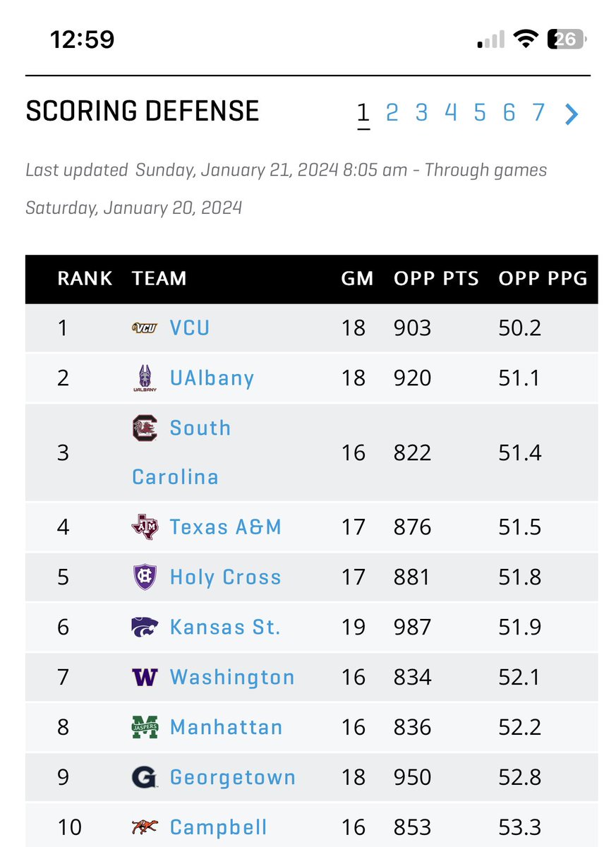Open page 2 of scoring defense

click(x=392, y=112)
